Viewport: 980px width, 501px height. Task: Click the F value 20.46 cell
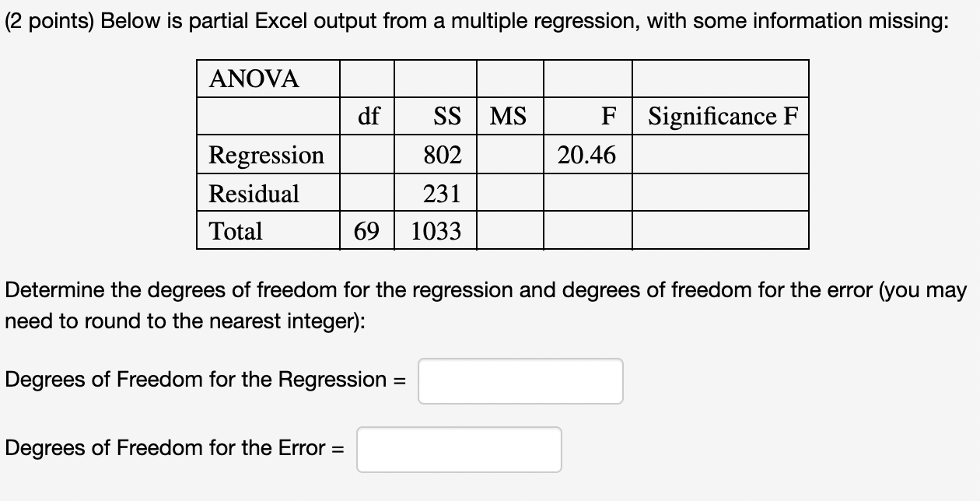pos(586,155)
